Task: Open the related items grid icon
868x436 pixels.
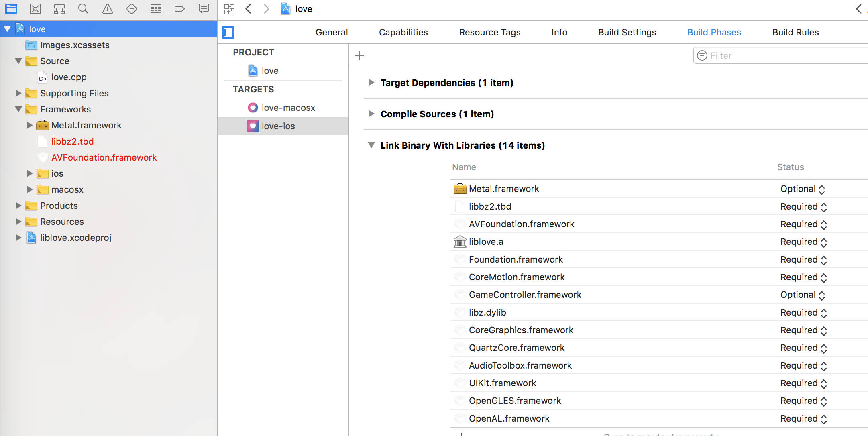Action: pos(229,9)
